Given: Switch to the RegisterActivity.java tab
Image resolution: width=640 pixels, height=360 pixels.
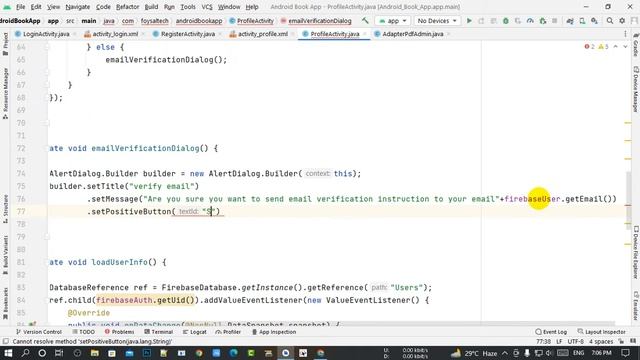Looking at the screenshot, I should (188, 34).
